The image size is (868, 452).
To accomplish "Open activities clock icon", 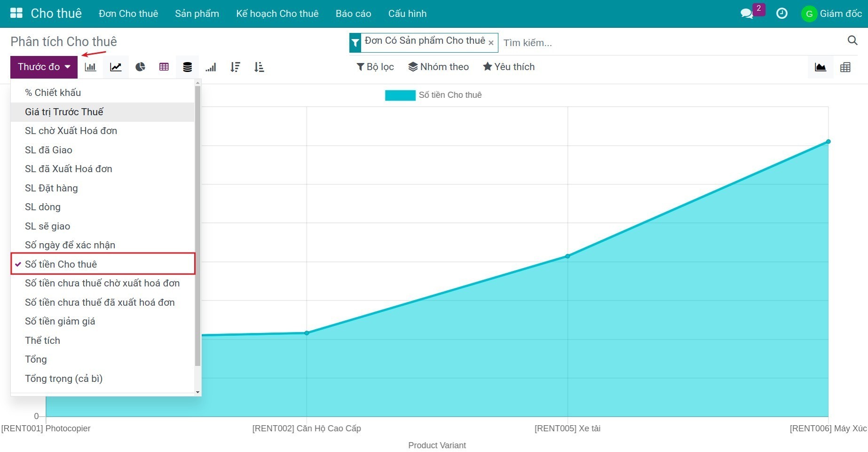I will (x=781, y=14).
